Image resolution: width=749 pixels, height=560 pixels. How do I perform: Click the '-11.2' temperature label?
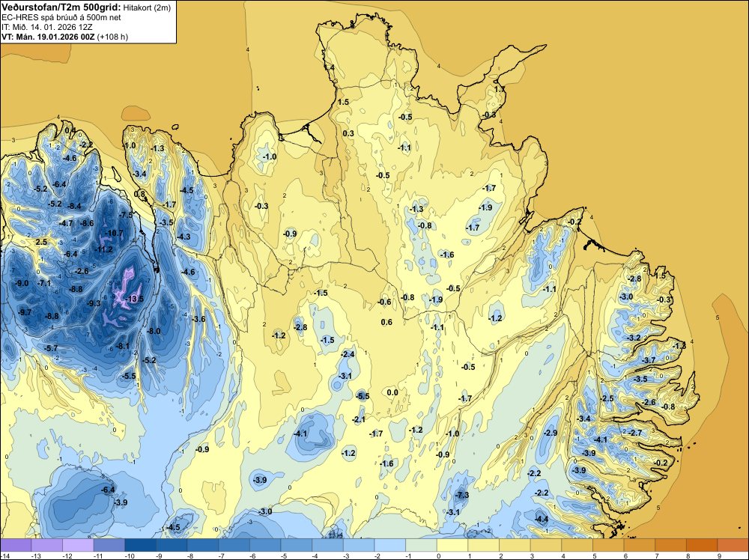point(103,250)
